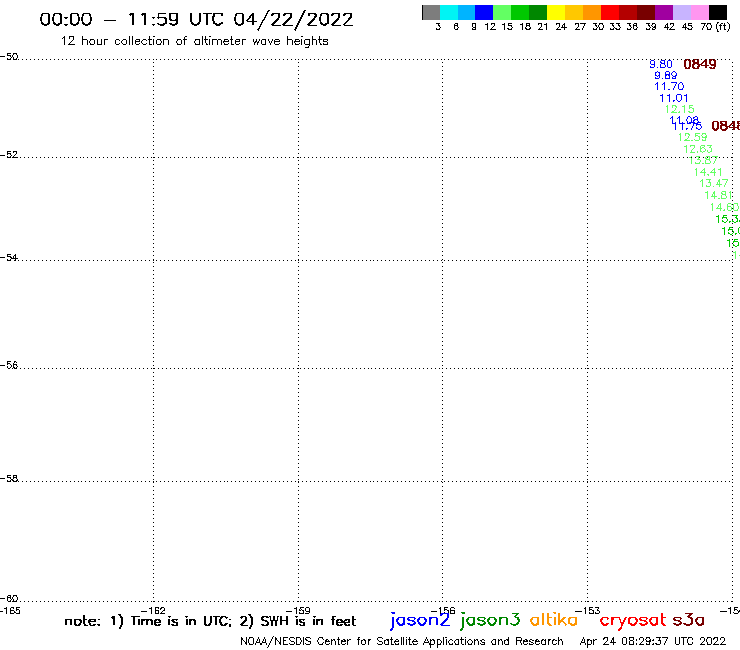Click 'NOAA/NESDIS Center for Satellite Applications and Research'

click(402, 642)
